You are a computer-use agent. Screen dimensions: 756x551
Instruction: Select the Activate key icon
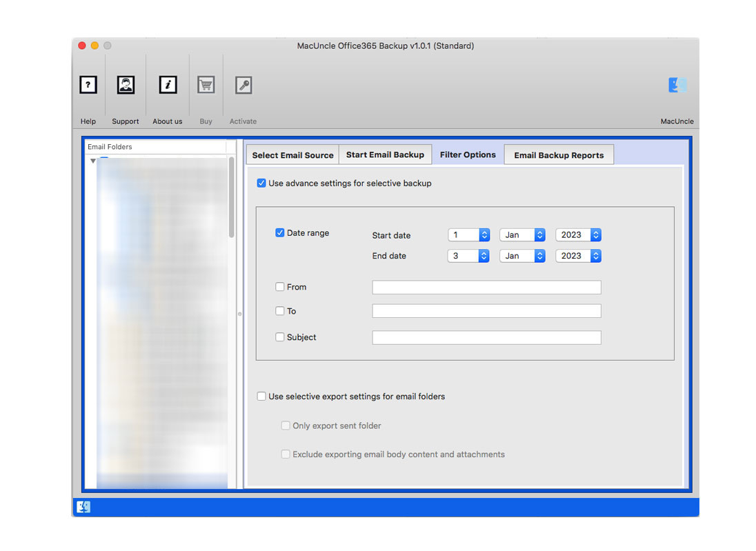pos(243,85)
